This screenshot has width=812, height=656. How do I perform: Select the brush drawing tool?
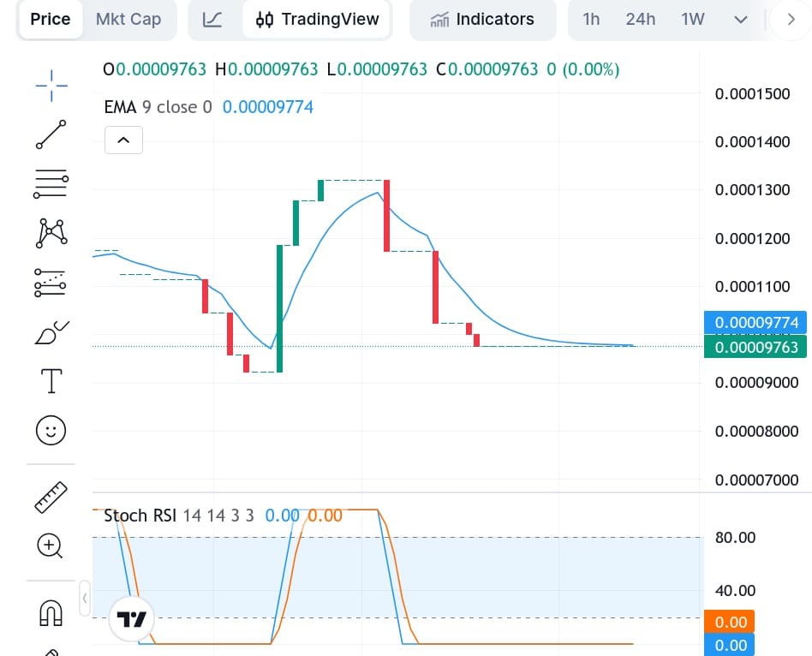(x=51, y=331)
